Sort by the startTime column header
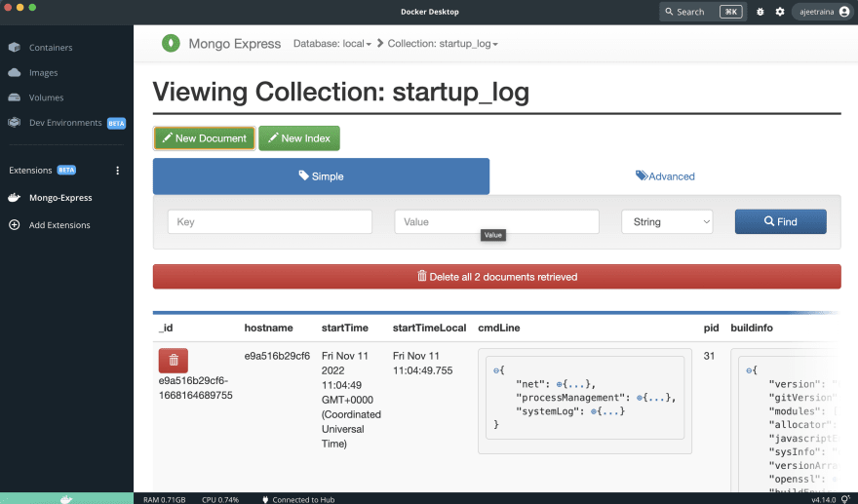 point(345,328)
